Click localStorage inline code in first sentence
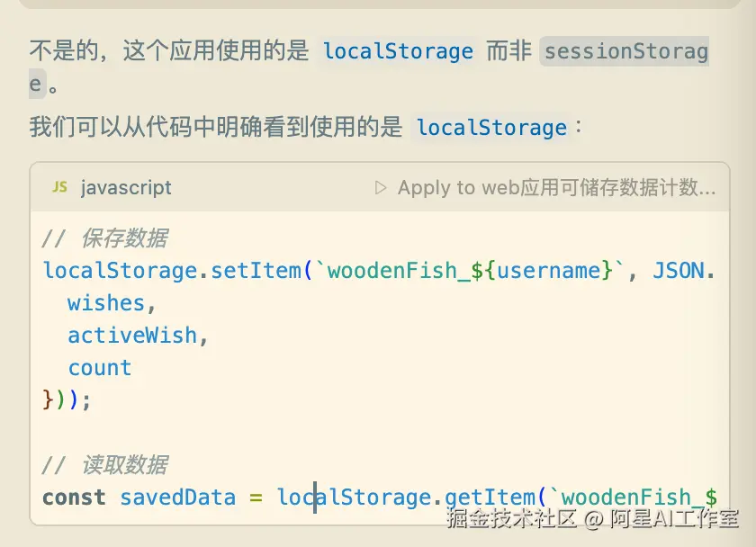This screenshot has height=547, width=756. (x=398, y=51)
